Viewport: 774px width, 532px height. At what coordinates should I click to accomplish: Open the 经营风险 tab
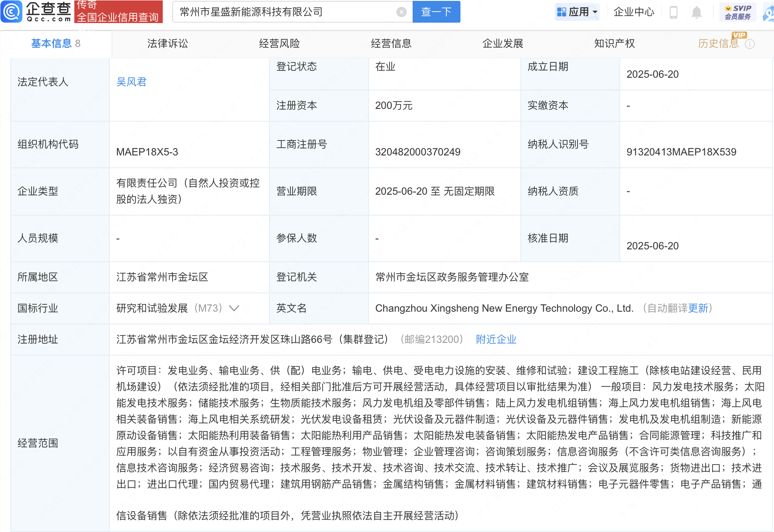279,44
